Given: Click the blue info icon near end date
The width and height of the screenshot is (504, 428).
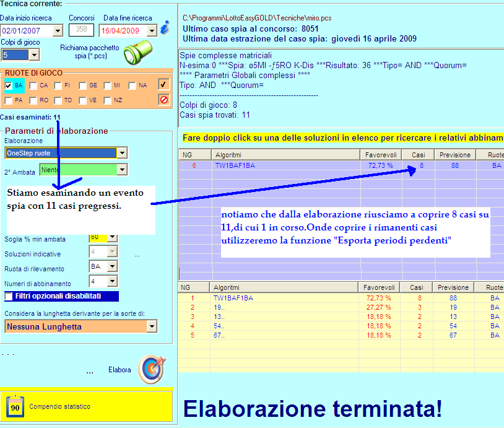Looking at the screenshot, I should [x=164, y=28].
